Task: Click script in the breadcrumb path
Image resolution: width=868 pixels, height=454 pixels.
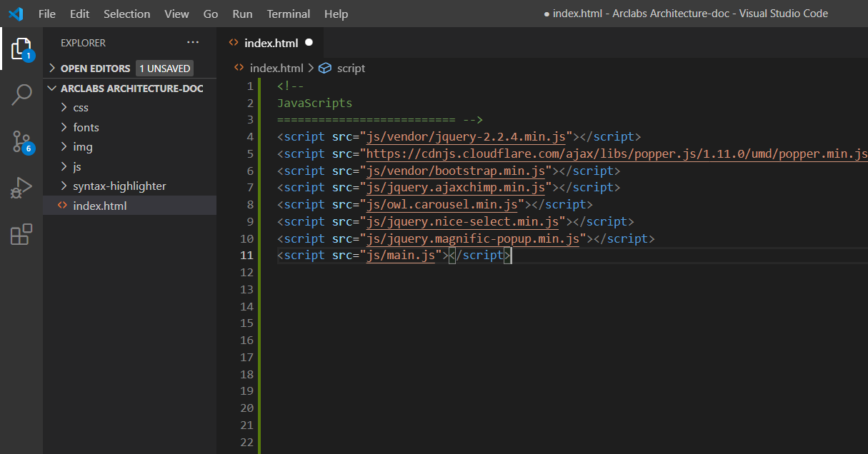Action: 351,69
